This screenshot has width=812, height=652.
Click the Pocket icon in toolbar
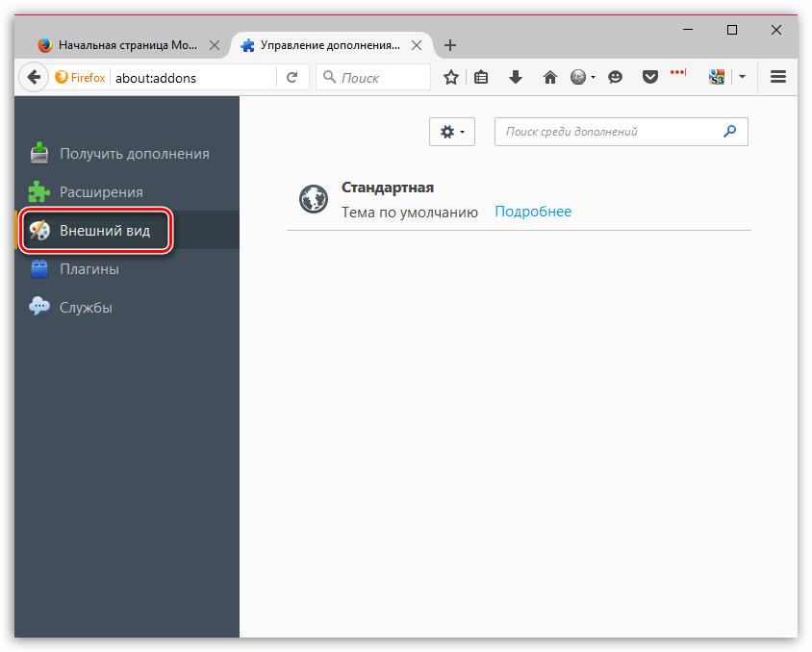coord(650,78)
